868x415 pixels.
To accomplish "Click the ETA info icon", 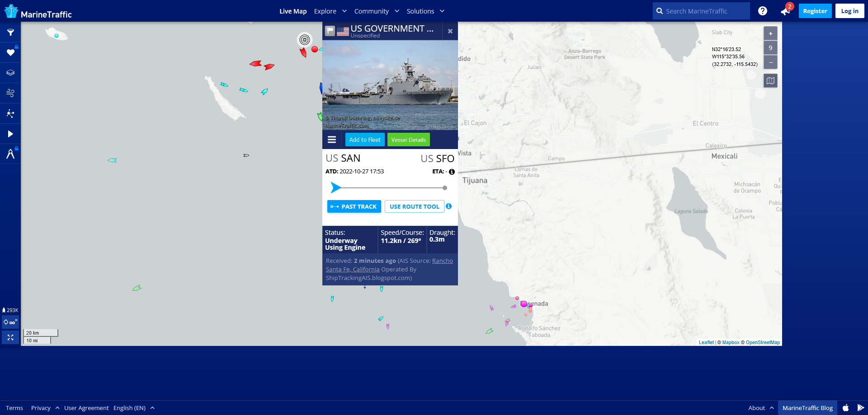I will click(452, 172).
